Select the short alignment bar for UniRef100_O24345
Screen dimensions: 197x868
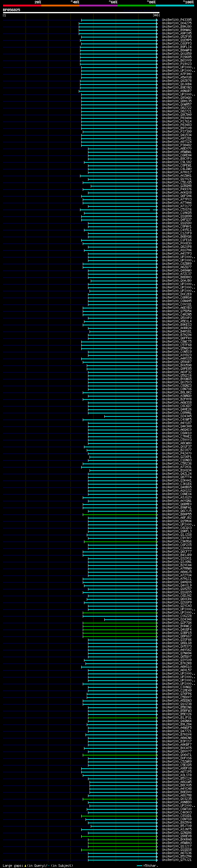pyautogui.click(x=131, y=417)
